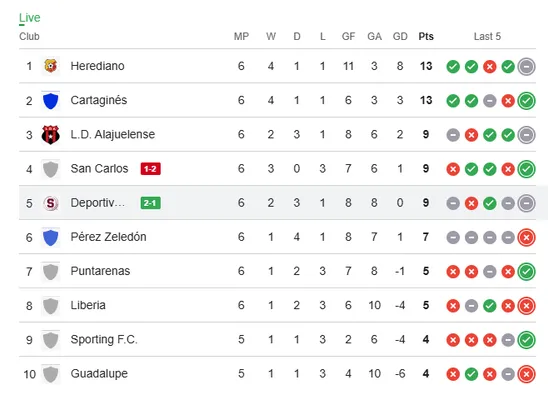The width and height of the screenshot is (548, 400).
Task: Click San Carlos' red 1-2 live score badge
Action: tap(151, 169)
